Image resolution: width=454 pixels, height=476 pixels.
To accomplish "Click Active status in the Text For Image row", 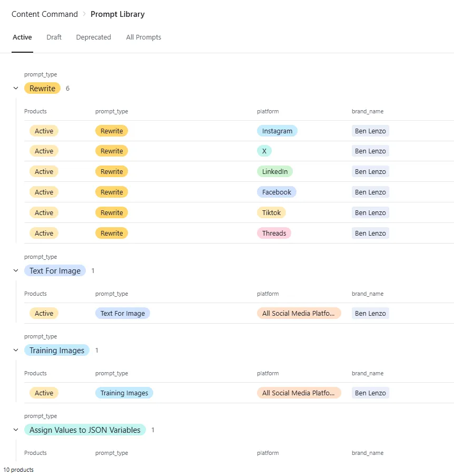I will point(44,313).
